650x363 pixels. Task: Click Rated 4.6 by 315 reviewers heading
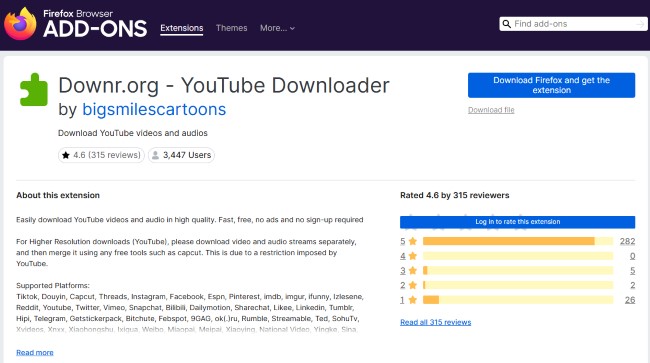455,195
